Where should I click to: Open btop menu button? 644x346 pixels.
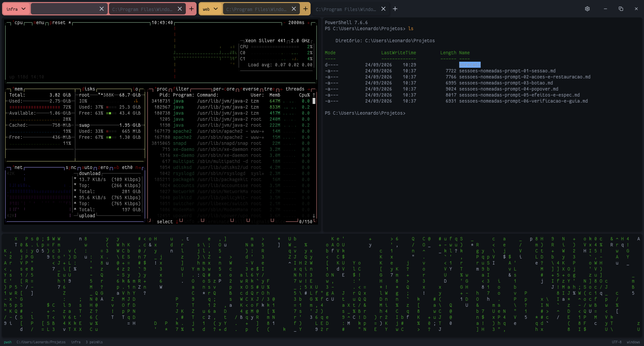point(39,22)
